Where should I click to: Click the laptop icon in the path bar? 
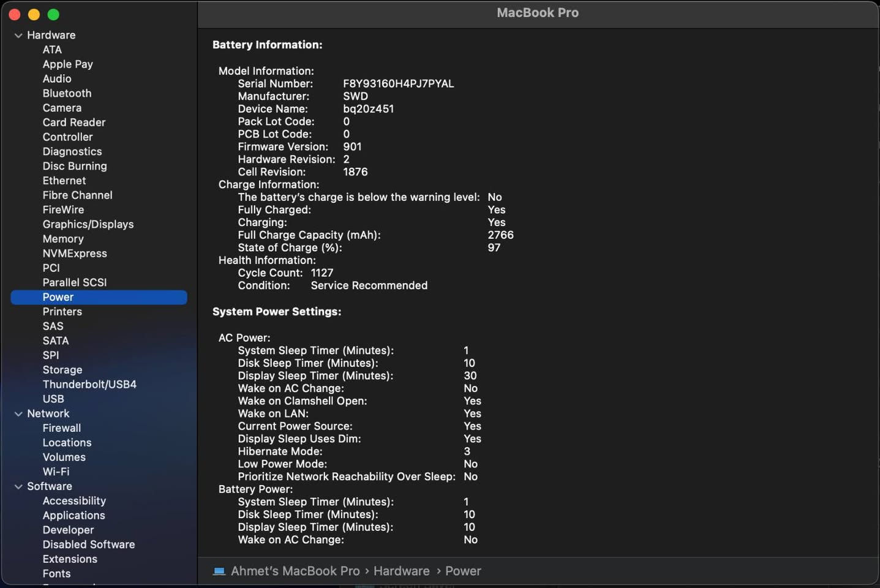[x=219, y=571]
